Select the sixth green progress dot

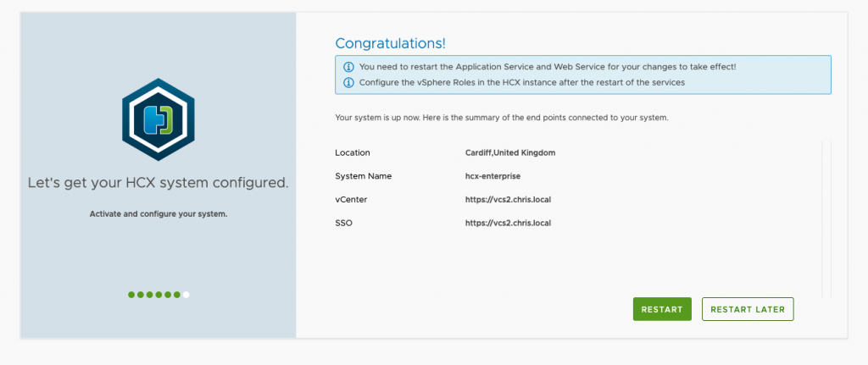pyautogui.click(x=177, y=295)
